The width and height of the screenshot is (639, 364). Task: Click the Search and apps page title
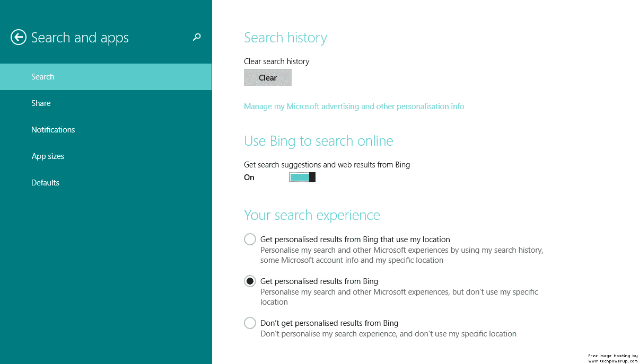click(x=80, y=38)
